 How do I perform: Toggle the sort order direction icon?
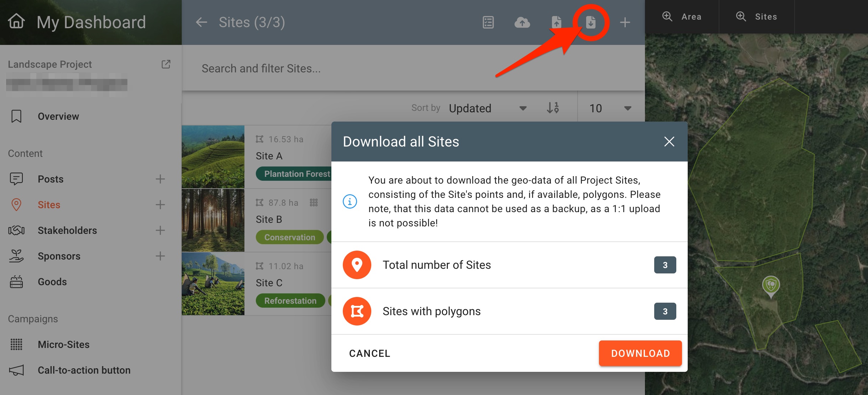553,108
